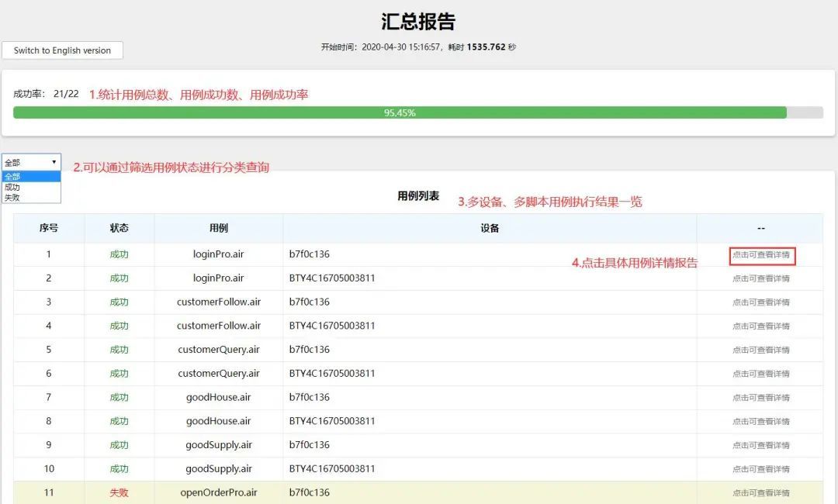Click the 序号 column header

pyautogui.click(x=49, y=228)
